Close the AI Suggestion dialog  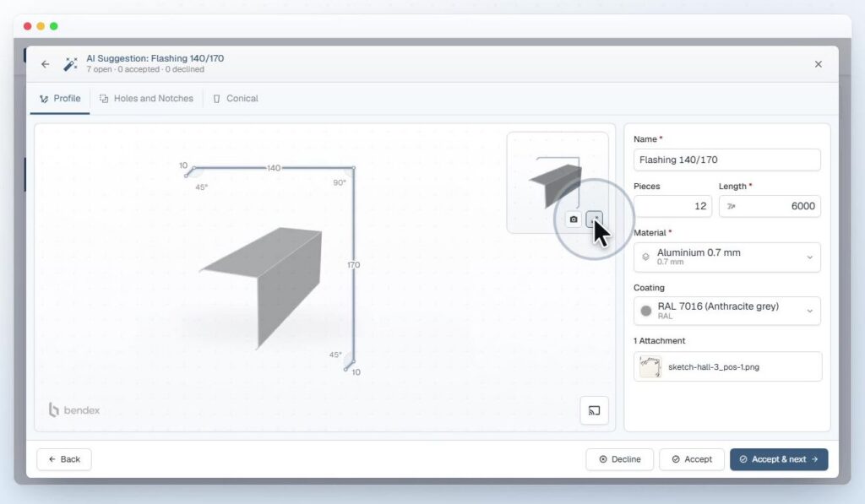pyautogui.click(x=818, y=64)
